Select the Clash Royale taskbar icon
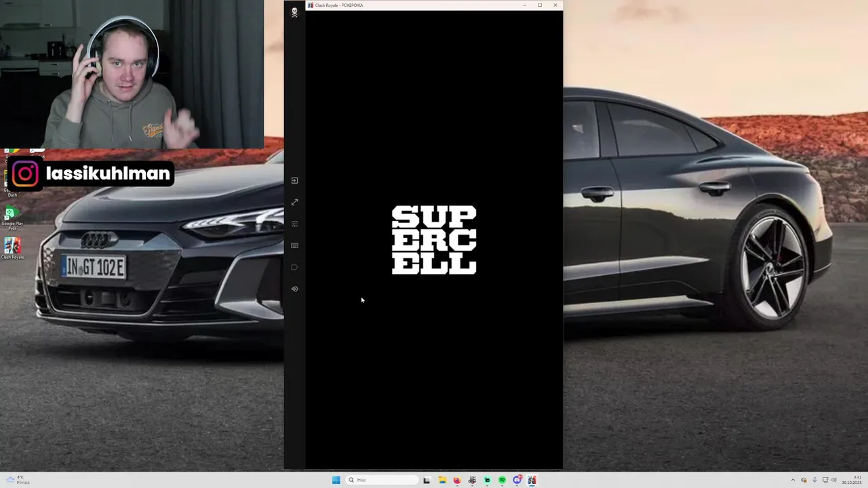 [532, 480]
